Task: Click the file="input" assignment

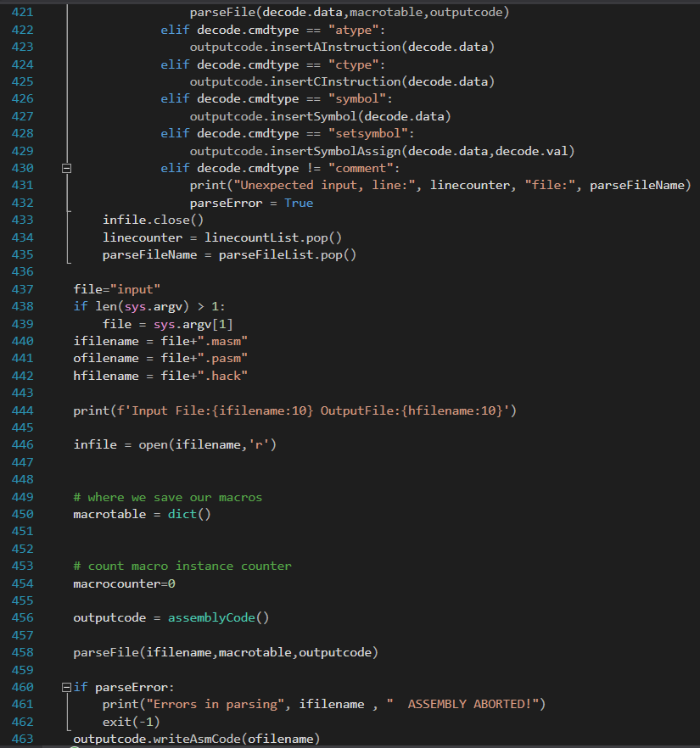Action: point(117,289)
